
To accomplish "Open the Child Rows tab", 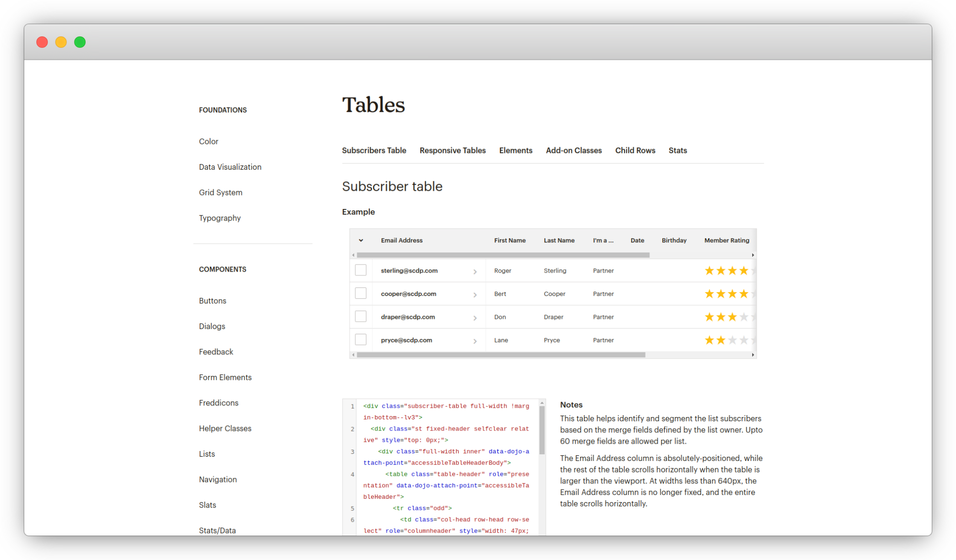I will pos(635,150).
